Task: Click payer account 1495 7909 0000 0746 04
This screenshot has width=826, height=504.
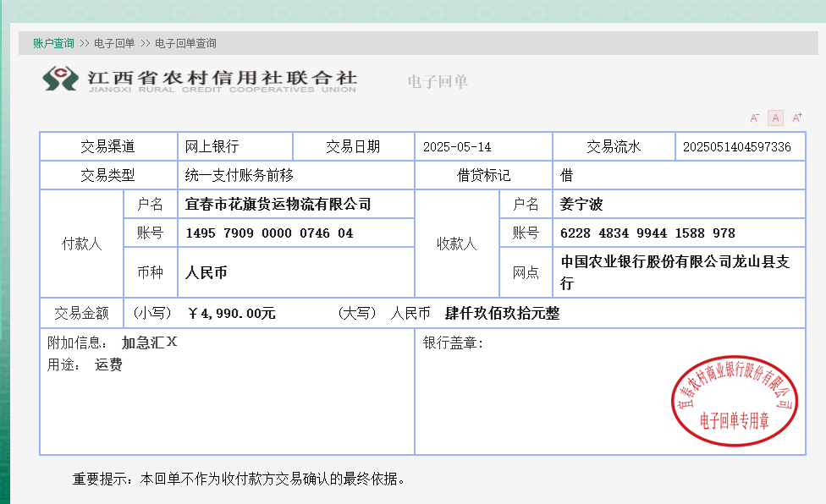Action: click(x=269, y=233)
